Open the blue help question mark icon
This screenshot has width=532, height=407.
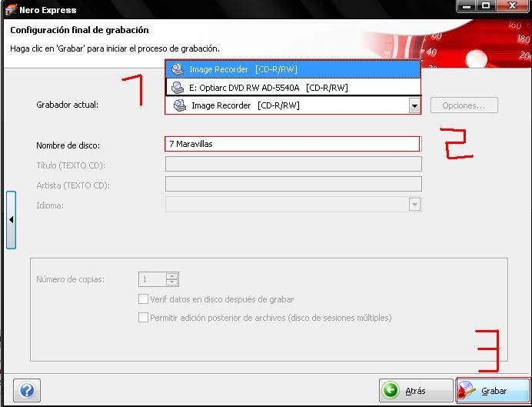27,390
